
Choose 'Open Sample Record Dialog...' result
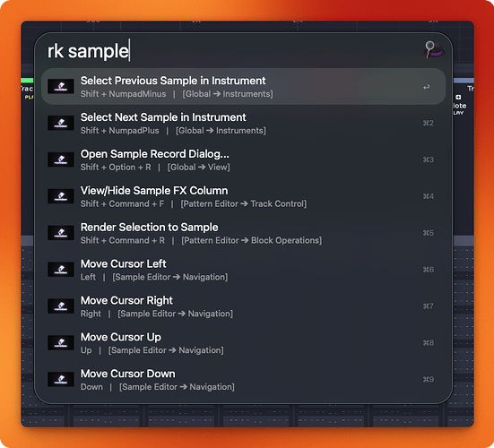(x=243, y=159)
